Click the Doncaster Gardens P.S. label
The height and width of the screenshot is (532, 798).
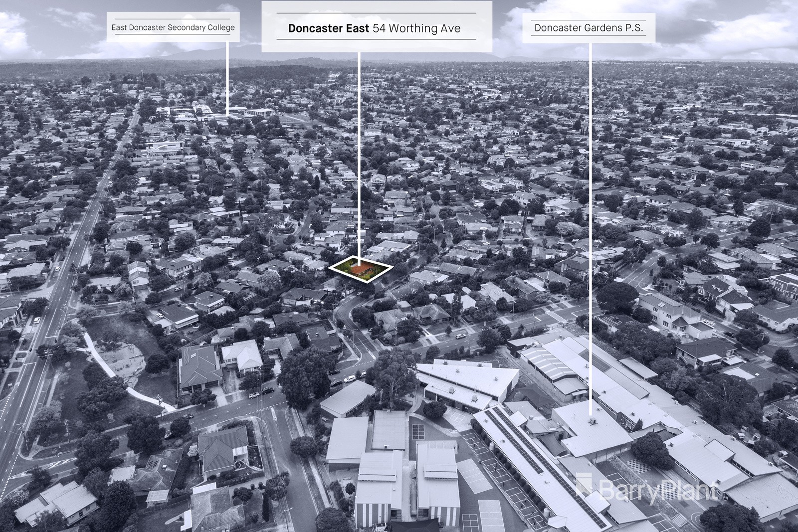point(589,28)
